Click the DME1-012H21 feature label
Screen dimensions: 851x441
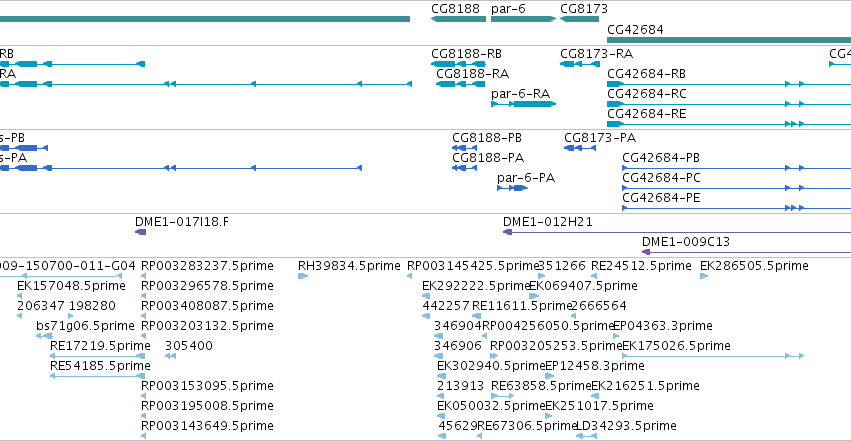coord(548,222)
